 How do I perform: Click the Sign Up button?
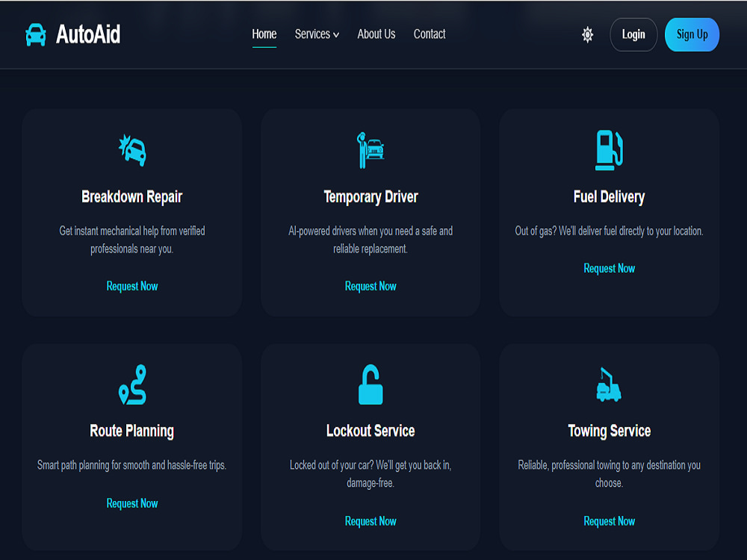pyautogui.click(x=692, y=35)
